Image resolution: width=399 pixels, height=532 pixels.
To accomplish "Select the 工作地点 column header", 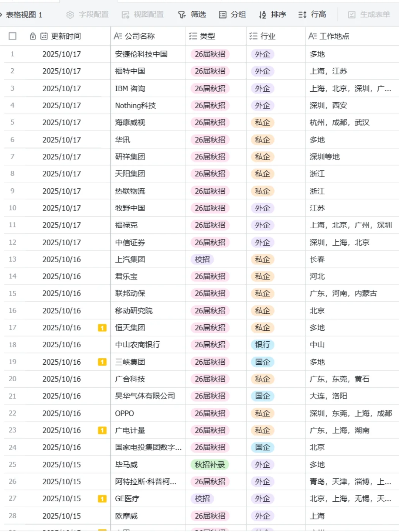I will click(x=352, y=36).
